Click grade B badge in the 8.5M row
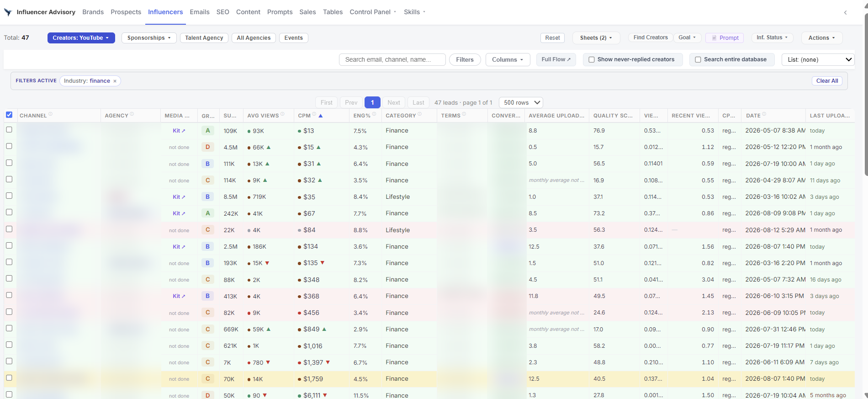Viewport: 868px width, 399px height. (208, 197)
